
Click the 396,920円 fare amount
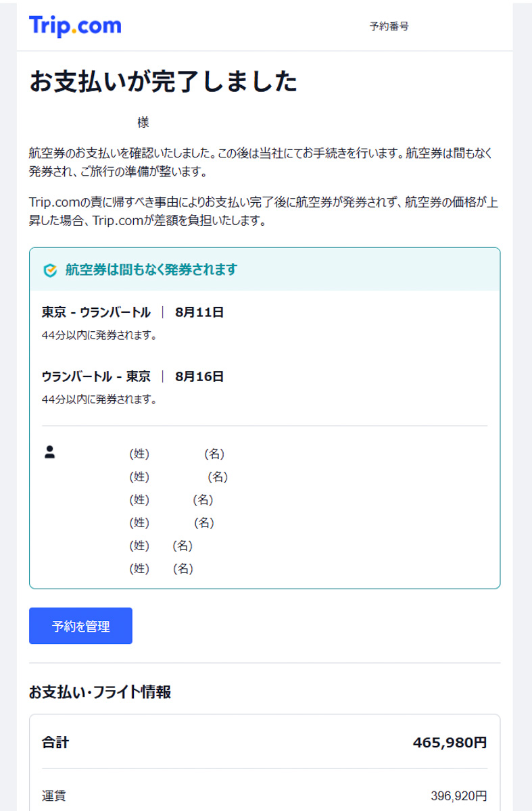pos(459,795)
